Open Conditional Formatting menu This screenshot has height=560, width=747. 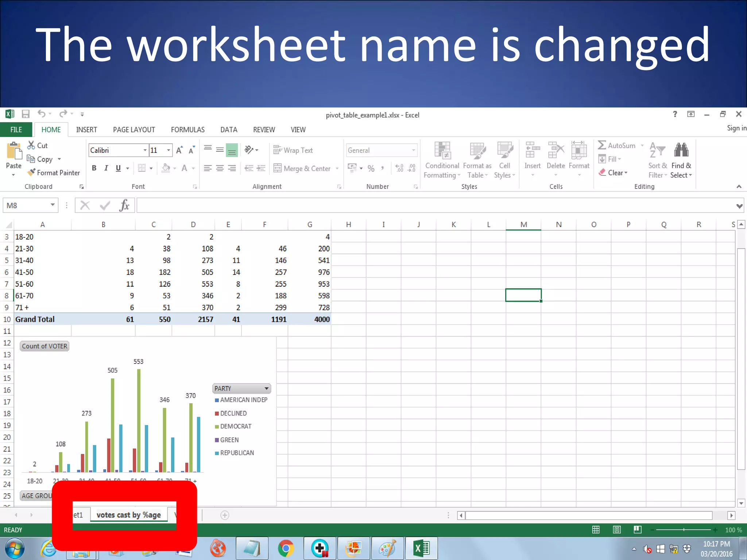pos(442,160)
